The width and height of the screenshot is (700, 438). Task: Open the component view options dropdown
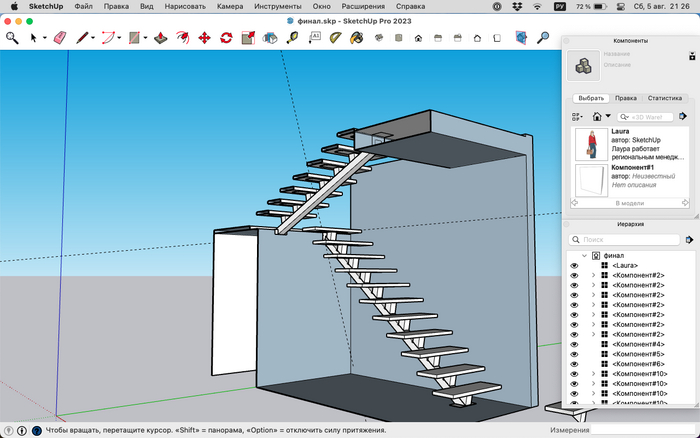coord(575,116)
